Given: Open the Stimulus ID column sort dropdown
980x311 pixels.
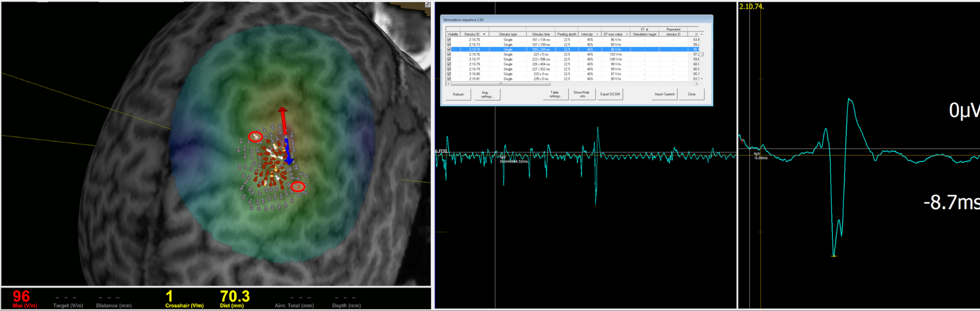Looking at the screenshot, I should (485, 34).
